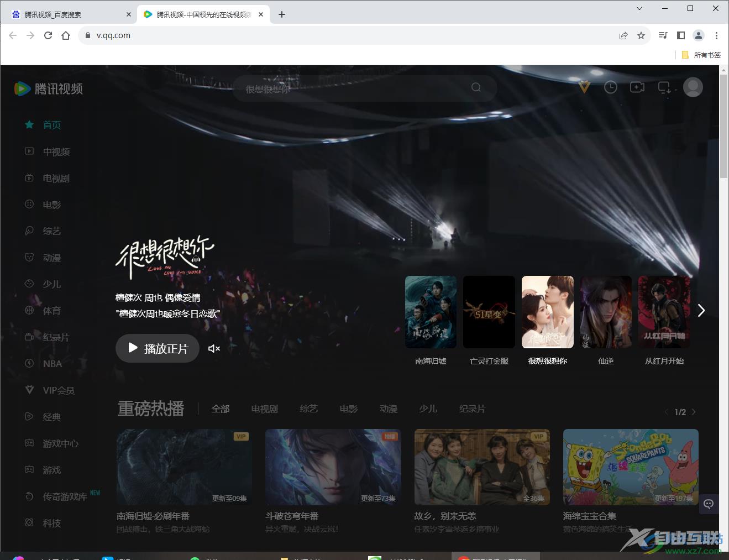Select the 全部 filter tab
The image size is (729, 560).
pos(221,409)
